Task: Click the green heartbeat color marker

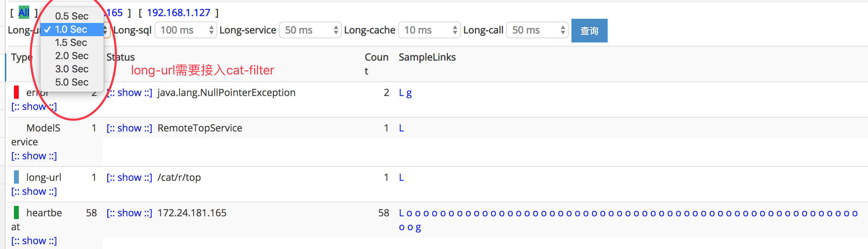Action: coord(16,212)
